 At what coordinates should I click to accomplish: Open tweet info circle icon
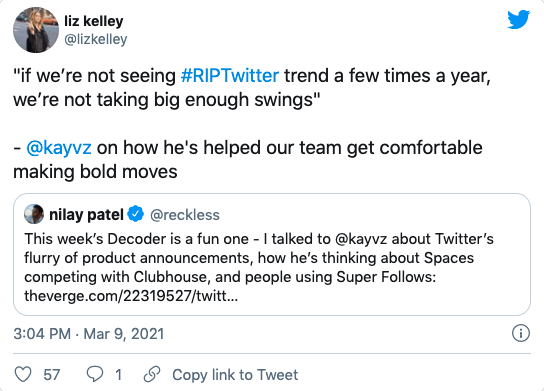coord(521,333)
